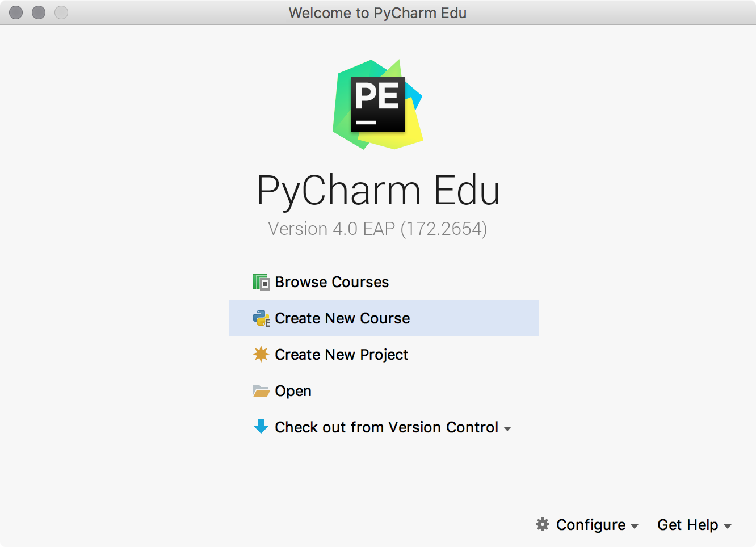Viewport: 756px width, 547px height.
Task: Click the version number text below PyCharm Edu
Action: click(378, 228)
